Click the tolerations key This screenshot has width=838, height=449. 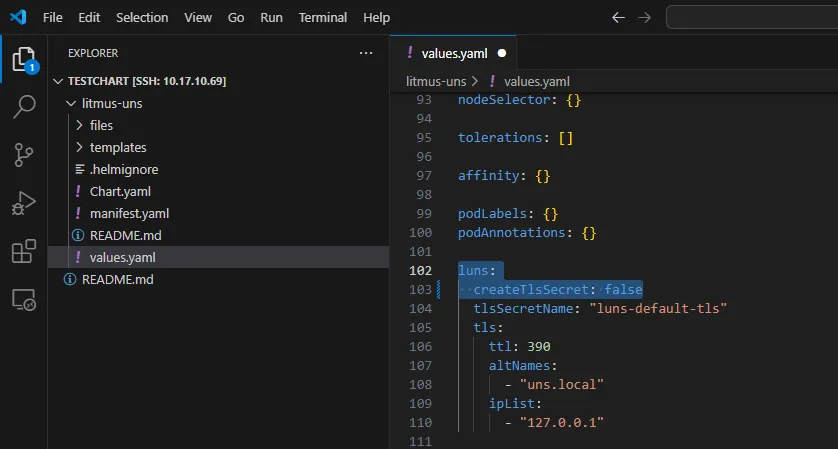[x=500, y=137]
